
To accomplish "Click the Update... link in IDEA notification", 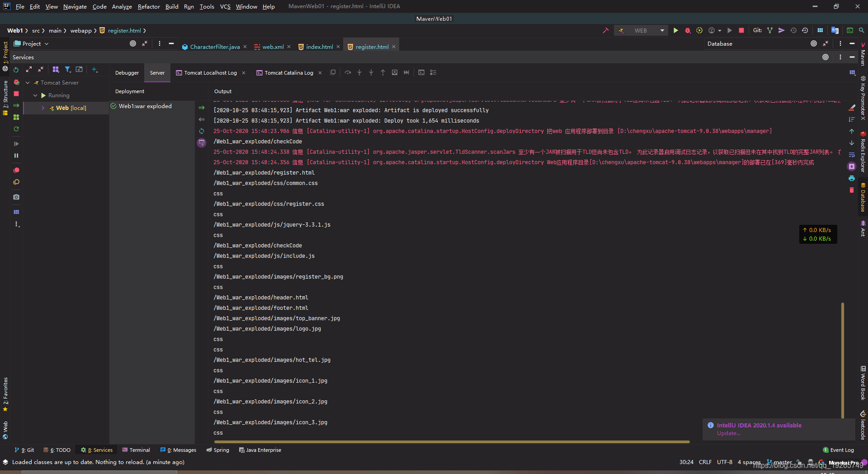I will [728, 433].
